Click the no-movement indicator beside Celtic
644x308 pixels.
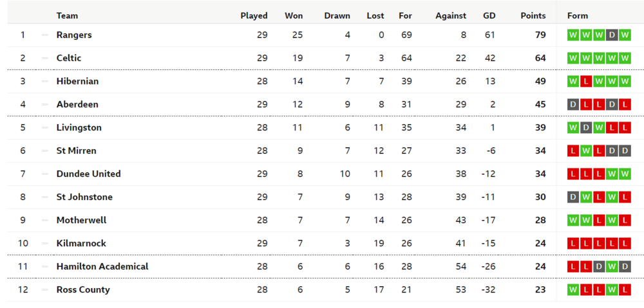coord(45,58)
